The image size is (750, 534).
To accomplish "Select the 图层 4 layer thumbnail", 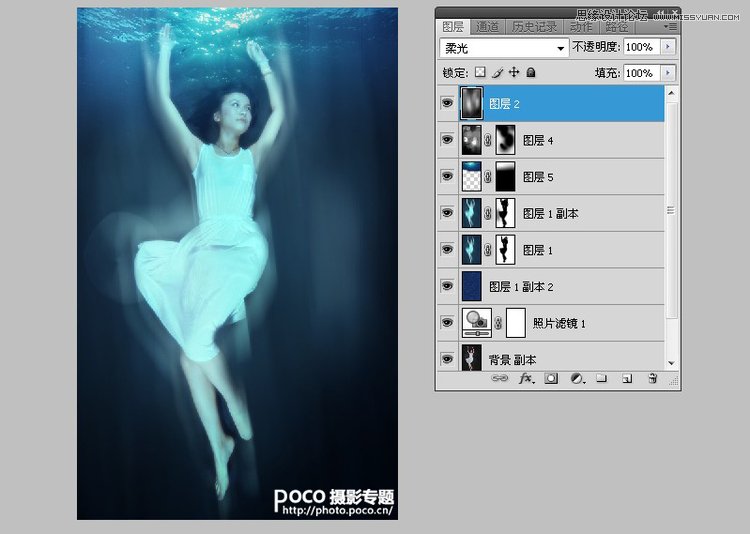I will 472,140.
